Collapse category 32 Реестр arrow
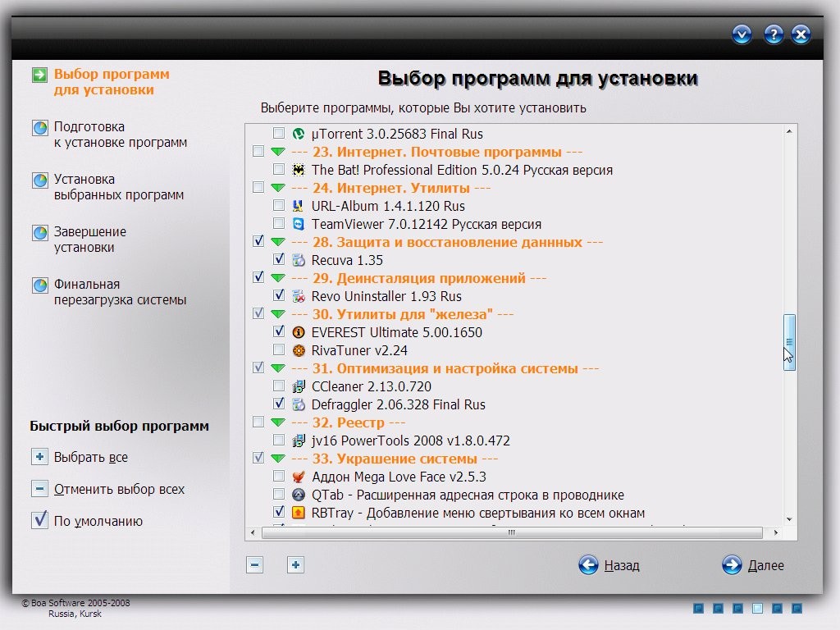Screen dimensions: 840x630 coord(277,422)
